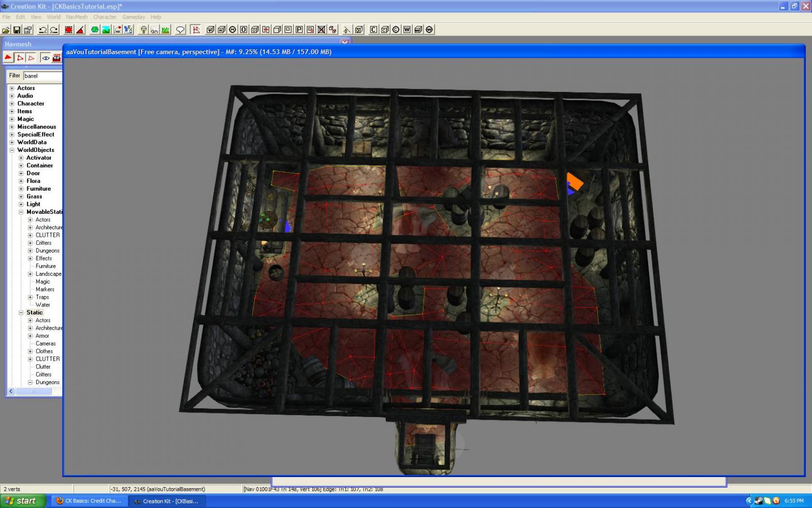Click the red square toolbar icon
Image resolution: width=812 pixels, height=508 pixels.
click(69, 30)
